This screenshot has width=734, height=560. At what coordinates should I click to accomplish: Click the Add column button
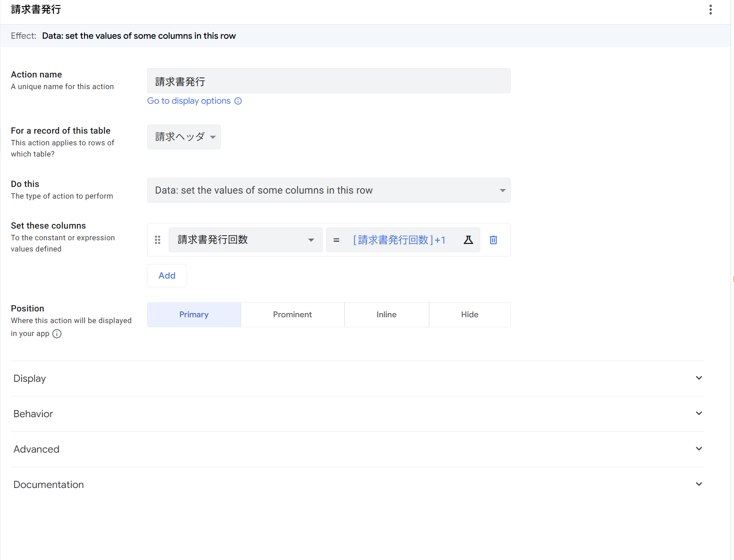167,276
